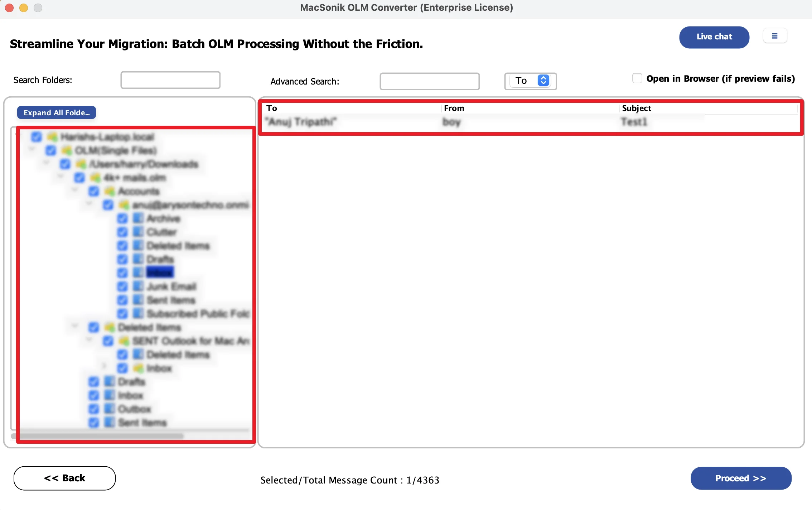Click the Search Folders input field
This screenshot has height=510, width=812.
(170, 80)
